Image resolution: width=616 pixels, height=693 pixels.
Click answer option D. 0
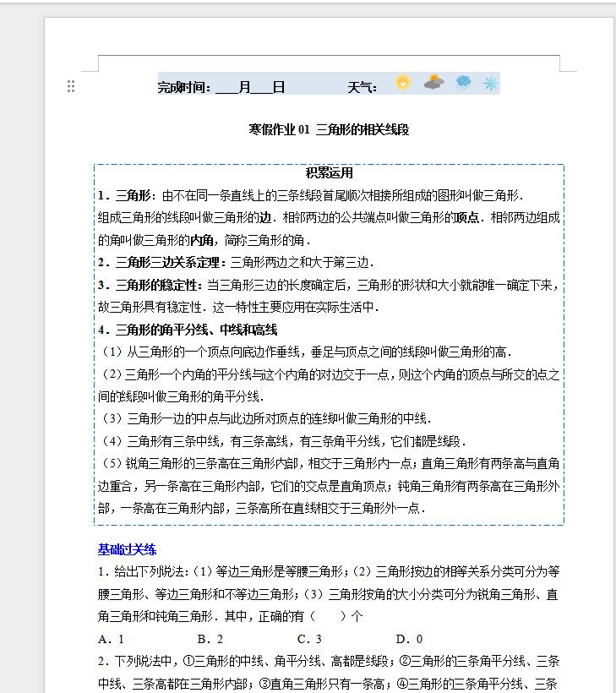point(409,639)
